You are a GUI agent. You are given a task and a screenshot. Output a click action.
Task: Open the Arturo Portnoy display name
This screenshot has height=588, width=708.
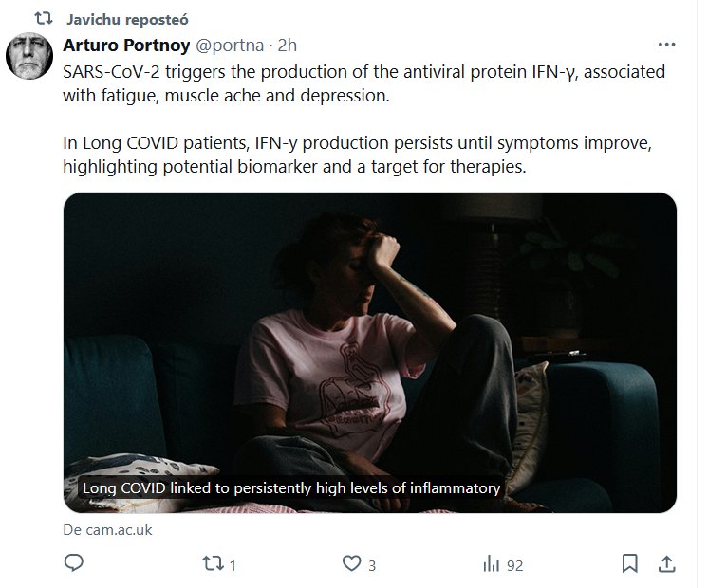click(126, 45)
